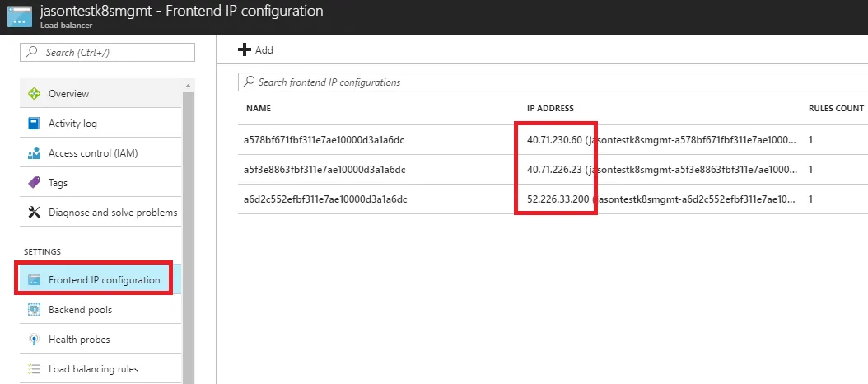Open the Health probes menu item

(x=100, y=340)
